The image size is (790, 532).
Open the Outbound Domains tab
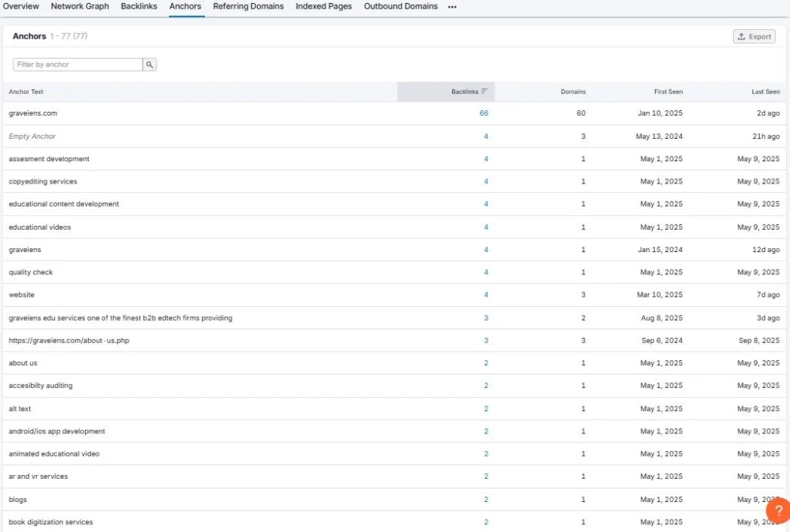pos(400,6)
